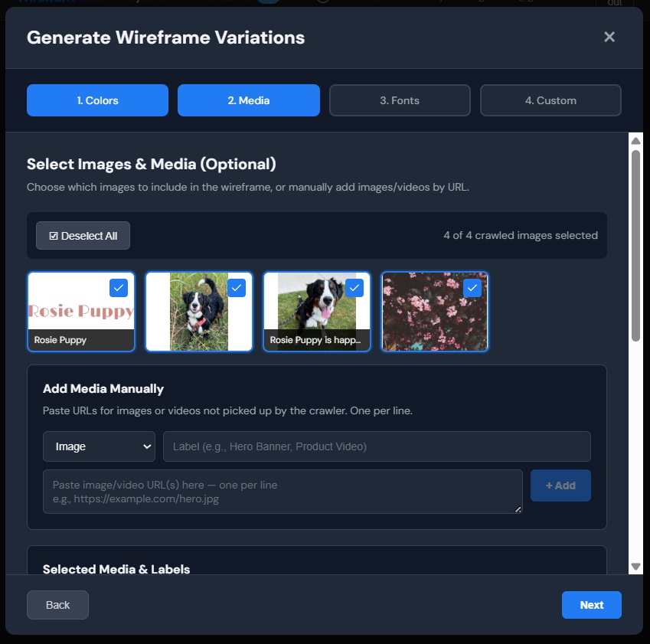Click the scrollbar down arrow
The image size is (650, 644).
point(635,566)
